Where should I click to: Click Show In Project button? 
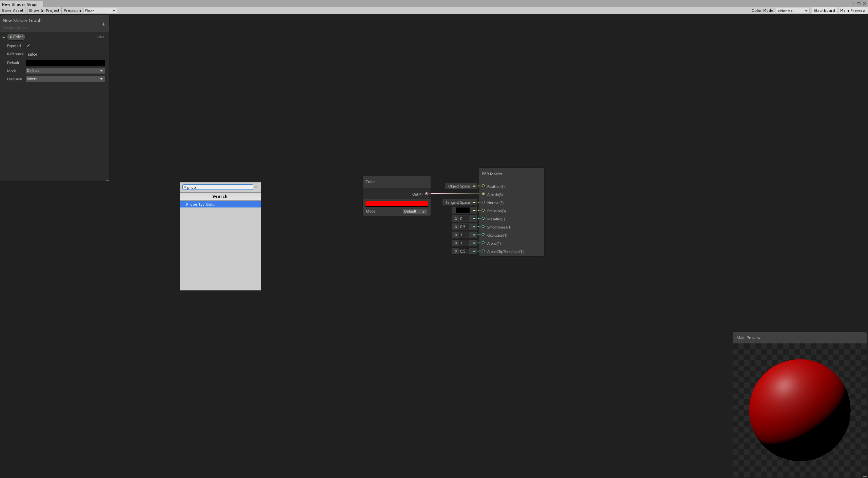pyautogui.click(x=44, y=11)
